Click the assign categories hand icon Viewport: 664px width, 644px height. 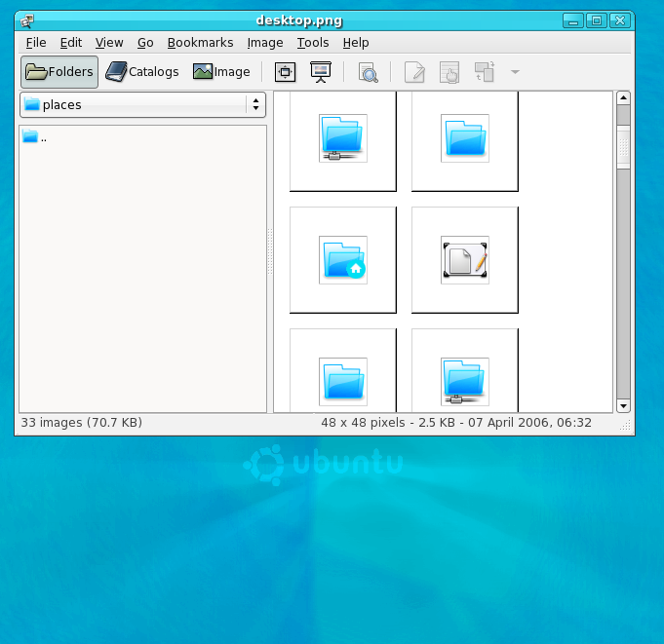tap(449, 72)
